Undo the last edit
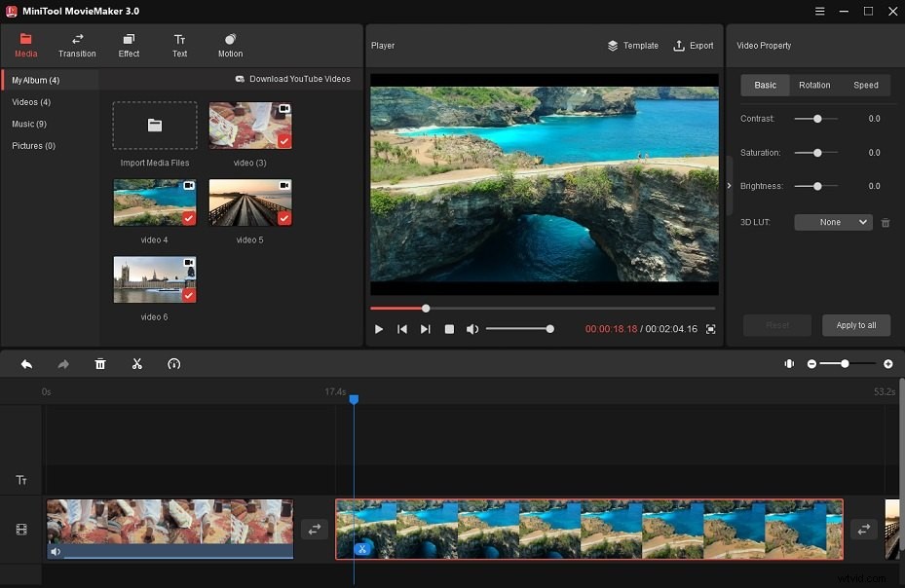 pyautogui.click(x=26, y=363)
